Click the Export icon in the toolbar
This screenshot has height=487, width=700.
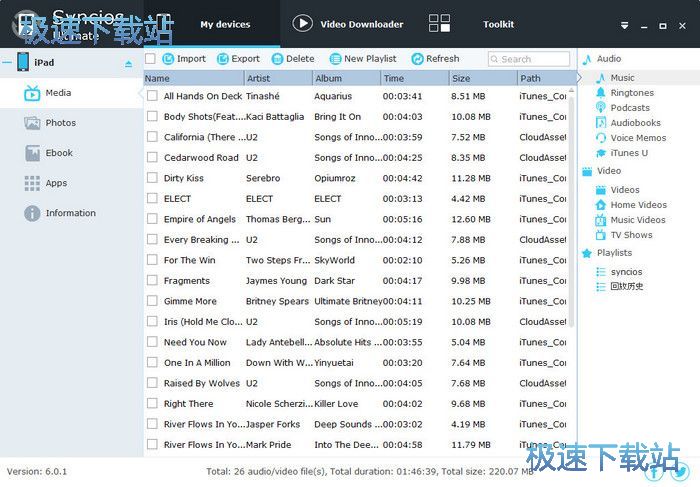[223, 58]
